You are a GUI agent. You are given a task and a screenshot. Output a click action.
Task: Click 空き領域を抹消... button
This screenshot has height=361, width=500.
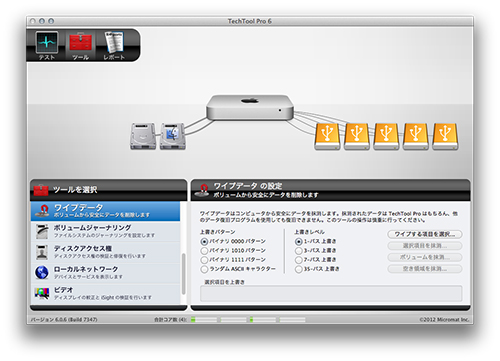coord(425,269)
